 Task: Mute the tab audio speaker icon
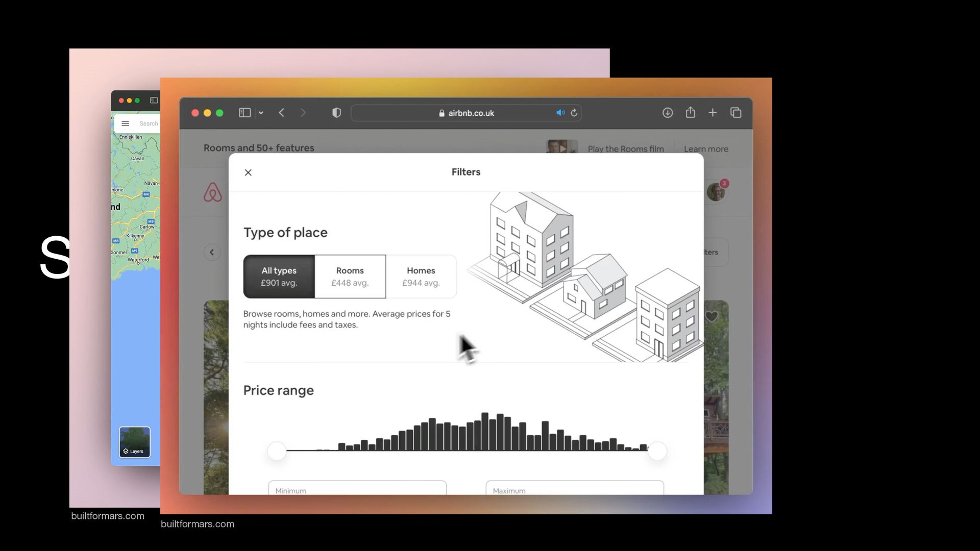[560, 113]
